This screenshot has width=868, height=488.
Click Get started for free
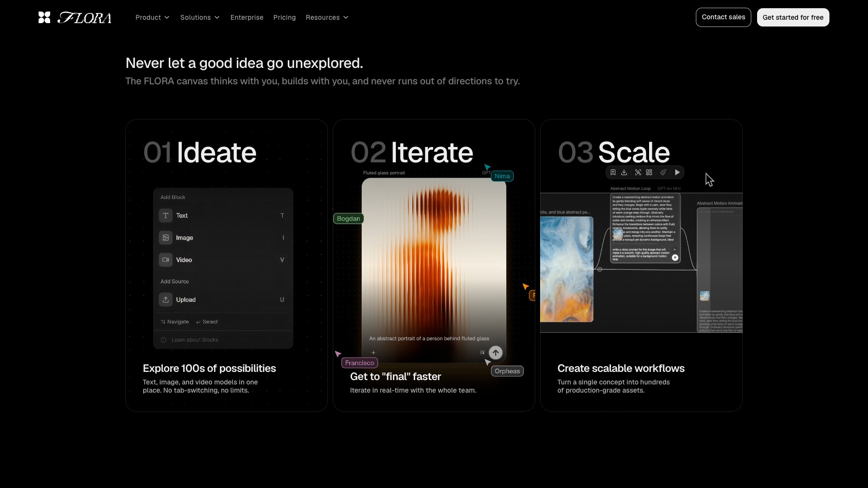[x=793, y=17]
